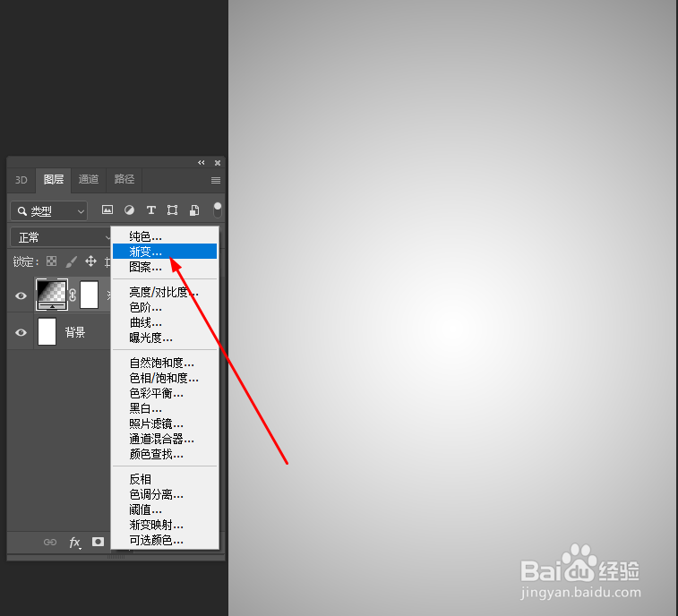
Task: Click the gradient layer mask thumbnail
Action: click(x=89, y=295)
